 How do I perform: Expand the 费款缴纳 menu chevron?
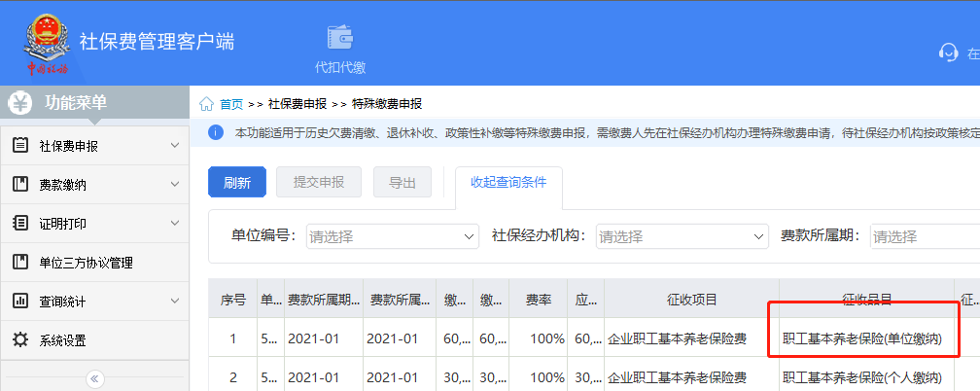coord(175,185)
